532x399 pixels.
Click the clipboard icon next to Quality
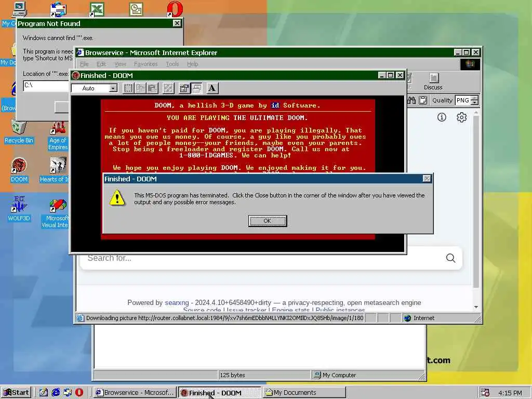click(423, 100)
